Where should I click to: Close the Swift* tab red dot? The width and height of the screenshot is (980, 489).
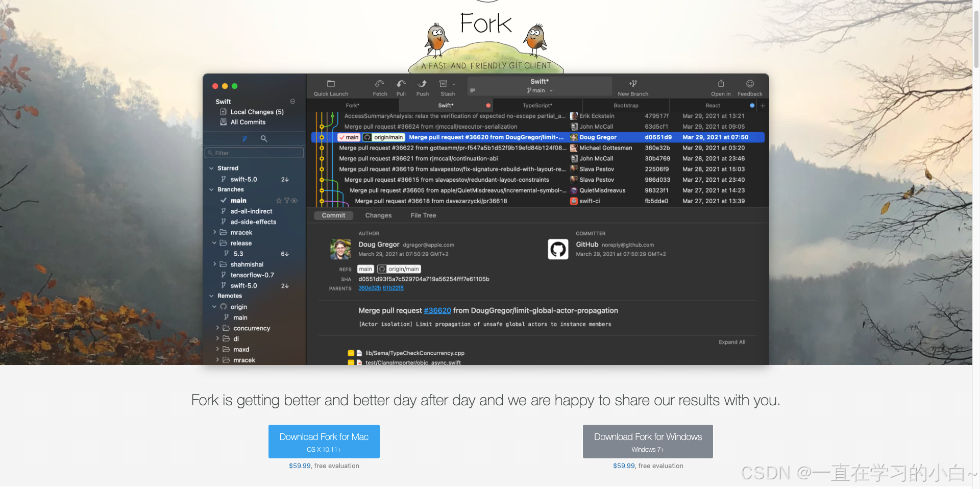[x=488, y=106]
